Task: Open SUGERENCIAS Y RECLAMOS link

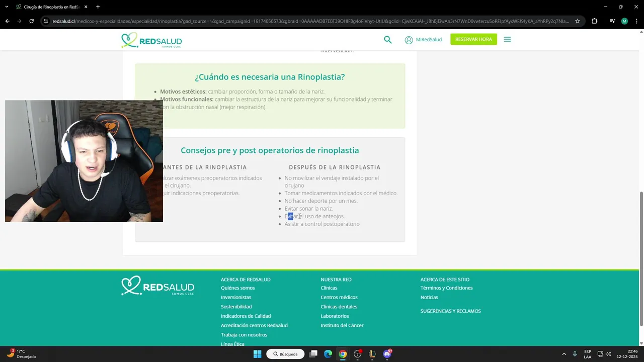Action: tap(450, 311)
